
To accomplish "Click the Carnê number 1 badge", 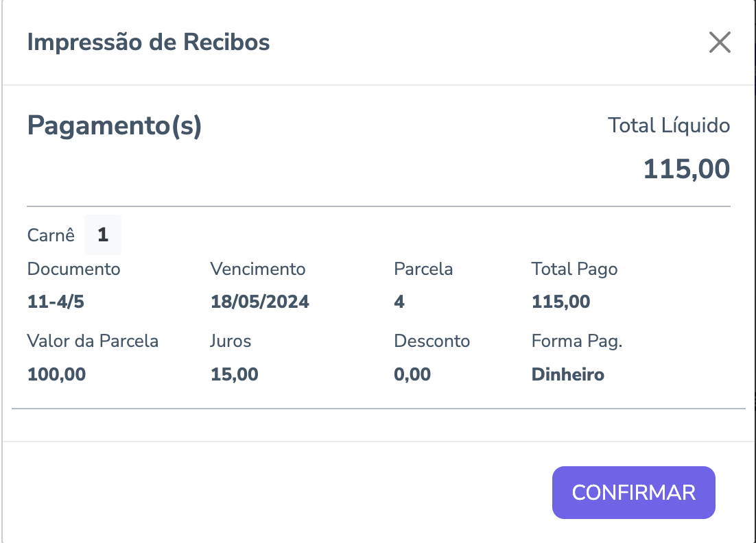I will coord(103,235).
